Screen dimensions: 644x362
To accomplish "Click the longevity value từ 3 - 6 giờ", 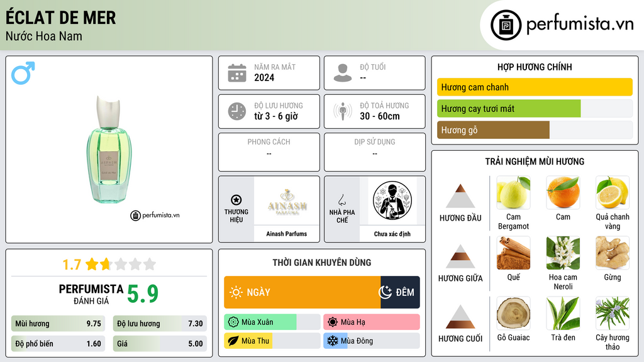I will [x=276, y=116].
